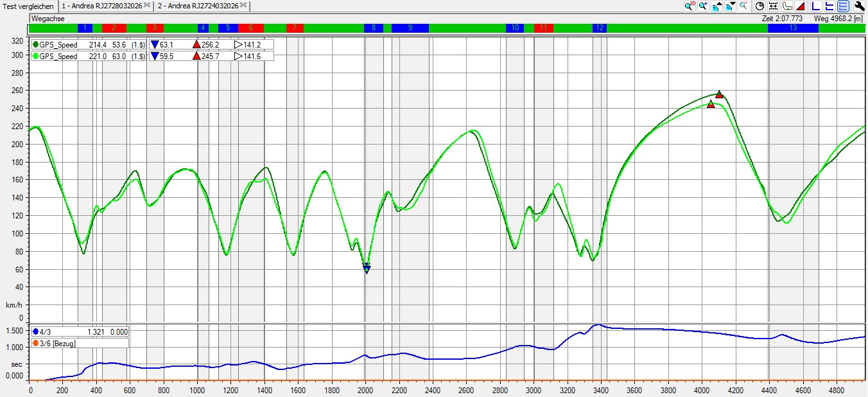Click the 2D zoom magnifier icon
Viewport: 868px width, 397px height.
point(690,6)
